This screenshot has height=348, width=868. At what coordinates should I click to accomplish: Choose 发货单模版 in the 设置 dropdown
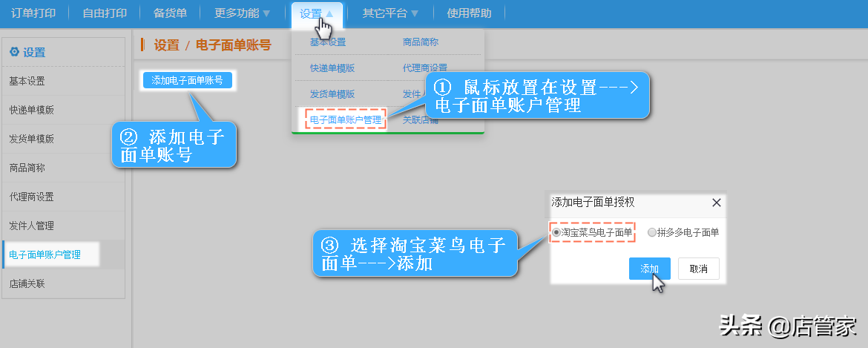point(332,93)
